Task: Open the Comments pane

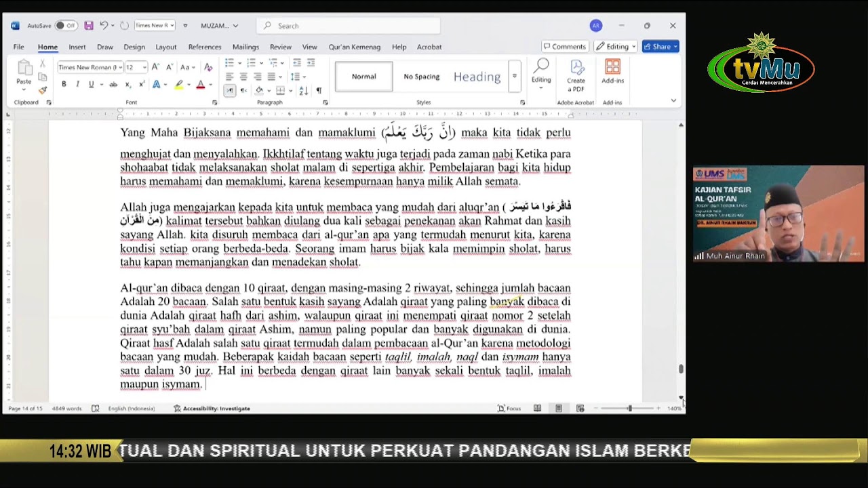Action: point(564,47)
